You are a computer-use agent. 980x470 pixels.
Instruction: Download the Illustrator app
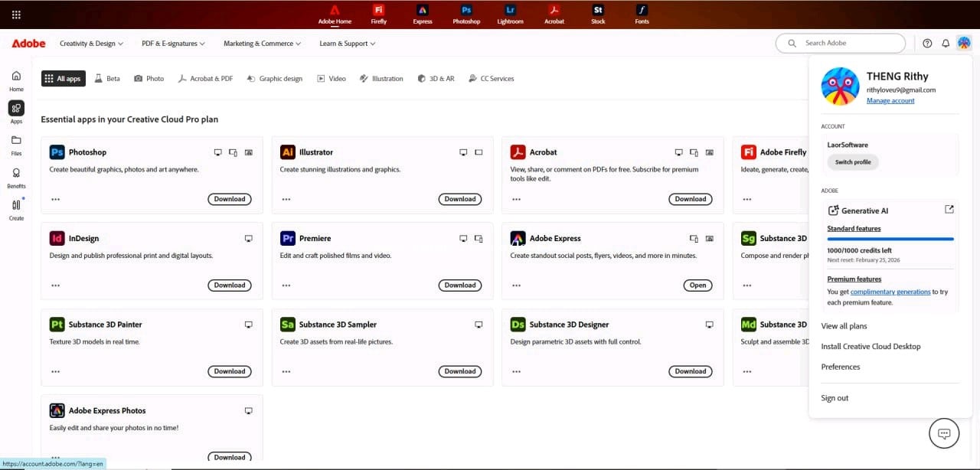coord(460,199)
